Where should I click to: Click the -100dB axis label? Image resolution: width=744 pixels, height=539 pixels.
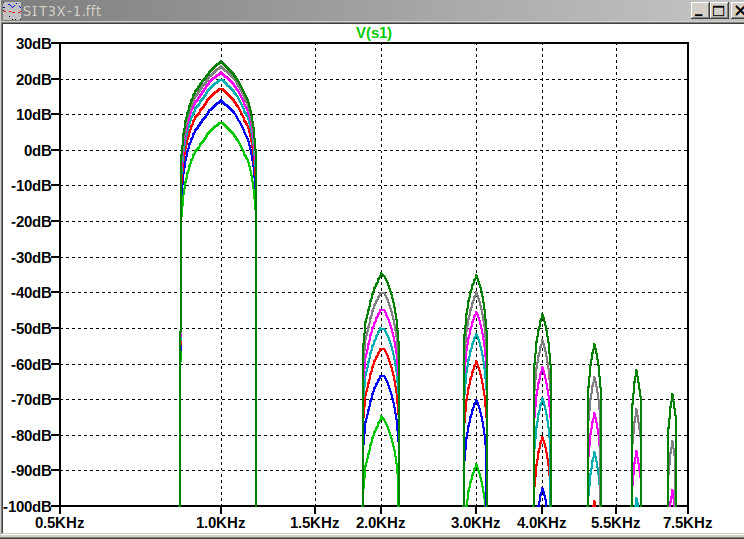pos(27,506)
